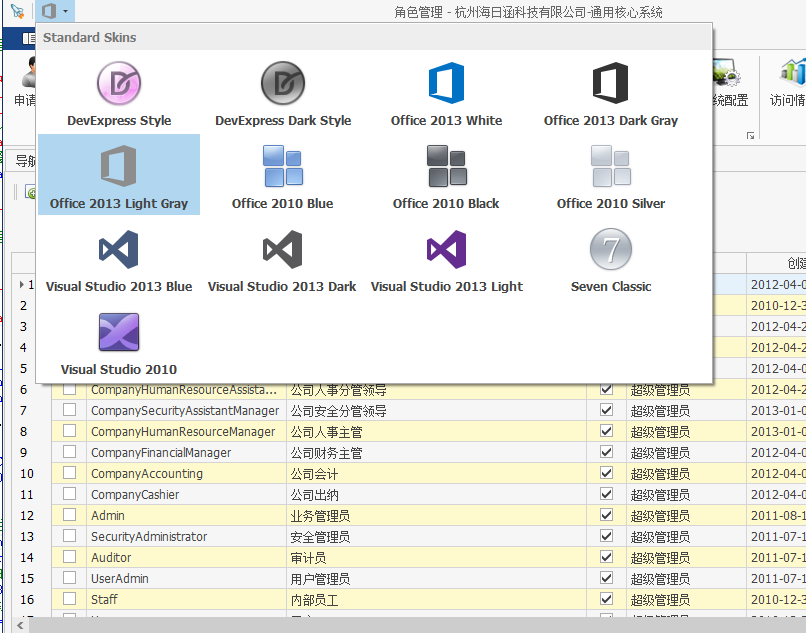Image resolution: width=806 pixels, height=633 pixels.
Task: Apply the Office 2013 Dark Gray skin
Action: coord(610,93)
